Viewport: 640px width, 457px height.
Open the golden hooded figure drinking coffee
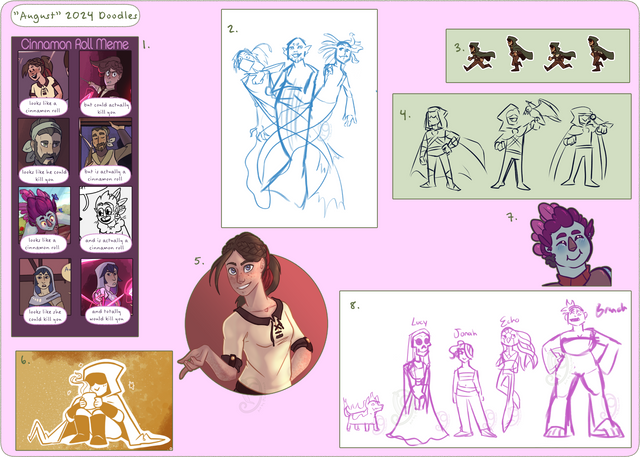tap(98, 404)
